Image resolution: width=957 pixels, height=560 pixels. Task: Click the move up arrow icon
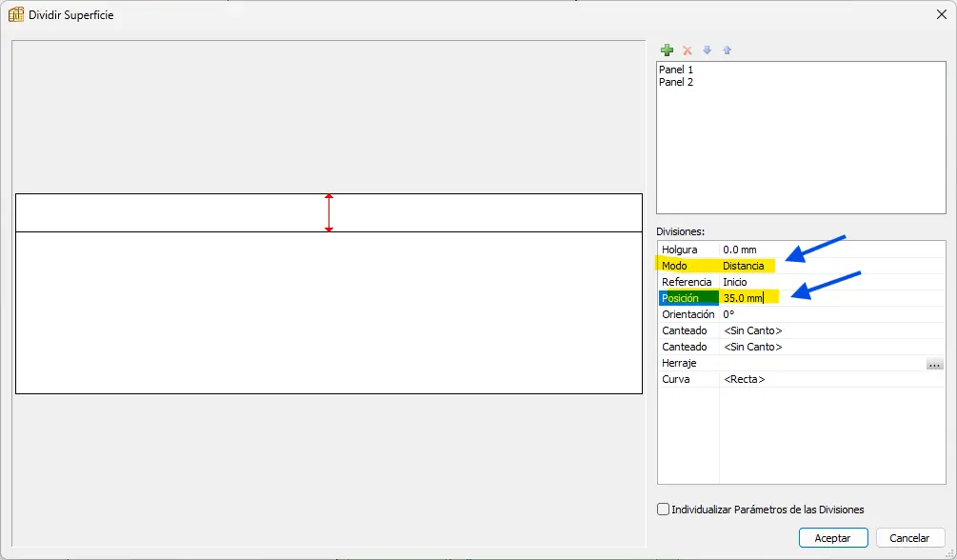point(727,50)
